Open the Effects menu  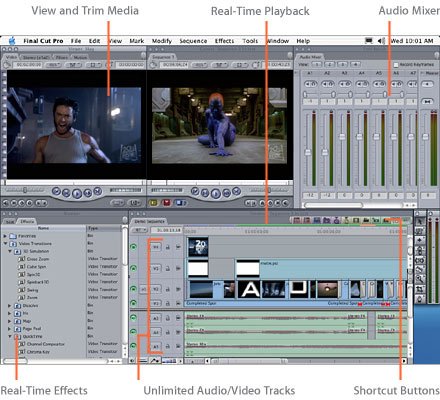pos(224,41)
